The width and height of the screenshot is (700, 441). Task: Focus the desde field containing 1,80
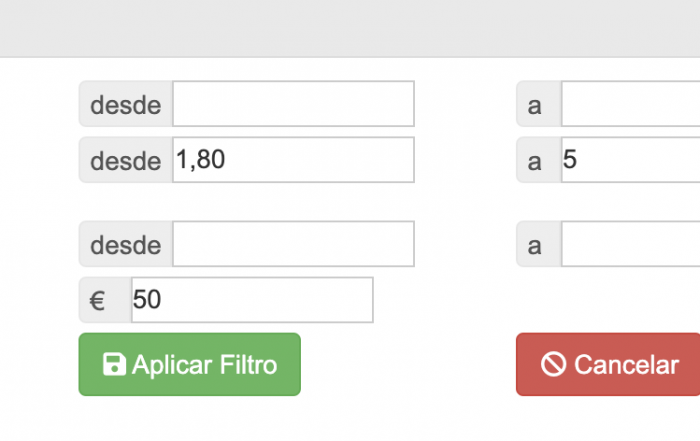[293, 160]
